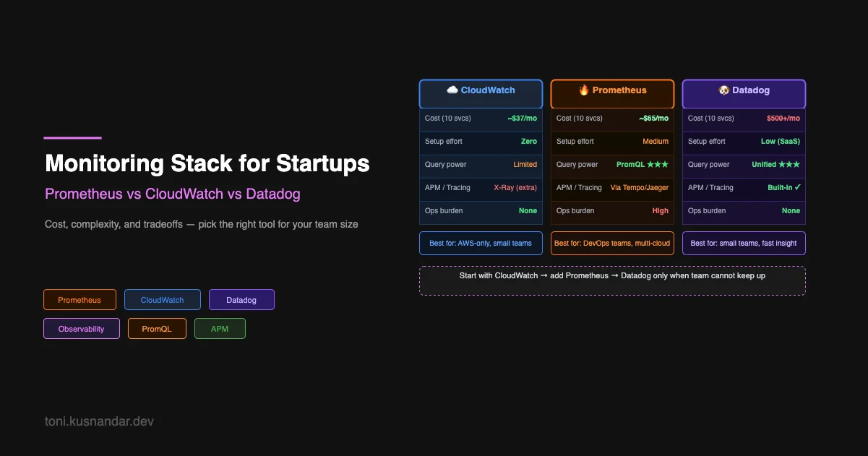Click the ~$65/mo Prometheus cost value
Screen dimensions: 868x456
point(653,119)
